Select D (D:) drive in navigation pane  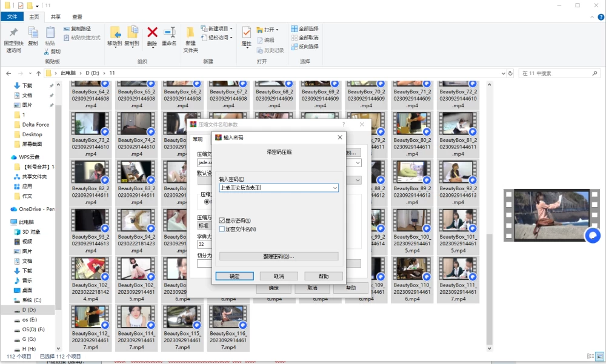28,310
